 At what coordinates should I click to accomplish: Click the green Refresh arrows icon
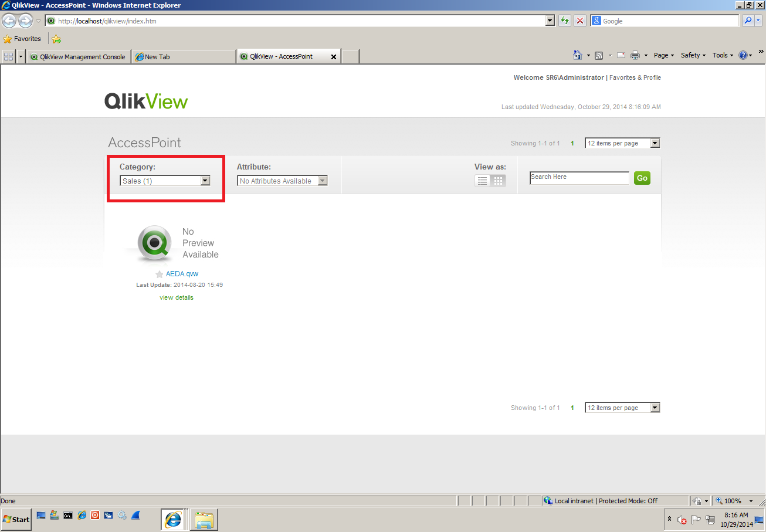coord(564,21)
